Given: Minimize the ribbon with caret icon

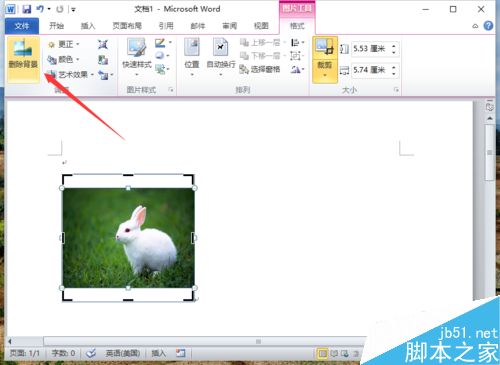Looking at the screenshot, I should (475, 26).
